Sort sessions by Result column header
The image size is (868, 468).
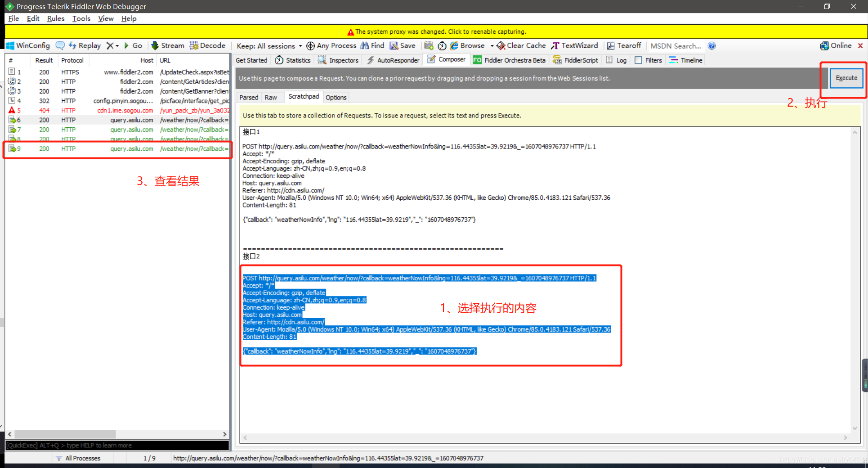coord(44,60)
